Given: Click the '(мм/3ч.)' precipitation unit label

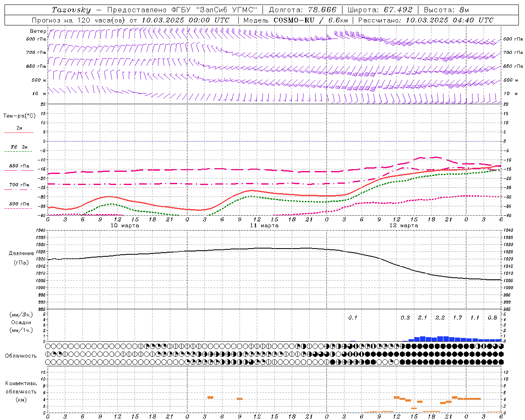Looking at the screenshot, I should (21, 315).
